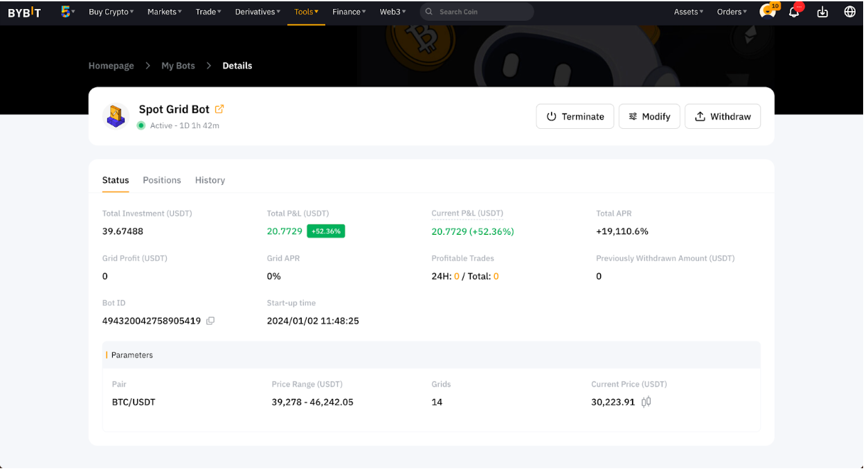Screen dimensions: 868x471
Task: Click the Search Coin field
Action: pyautogui.click(x=478, y=12)
